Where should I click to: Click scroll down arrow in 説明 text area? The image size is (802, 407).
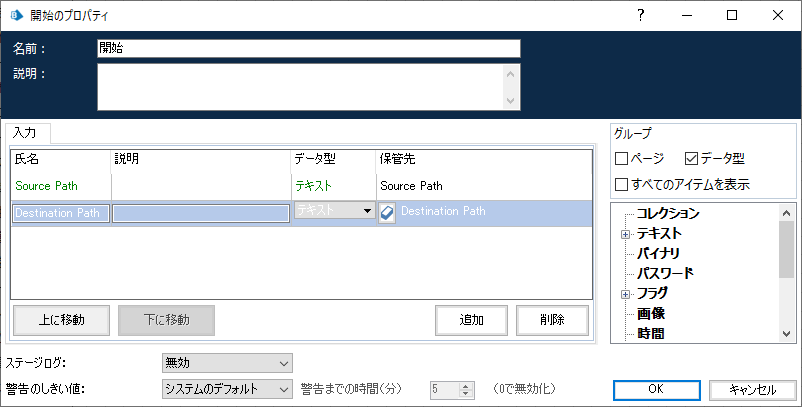point(510,101)
